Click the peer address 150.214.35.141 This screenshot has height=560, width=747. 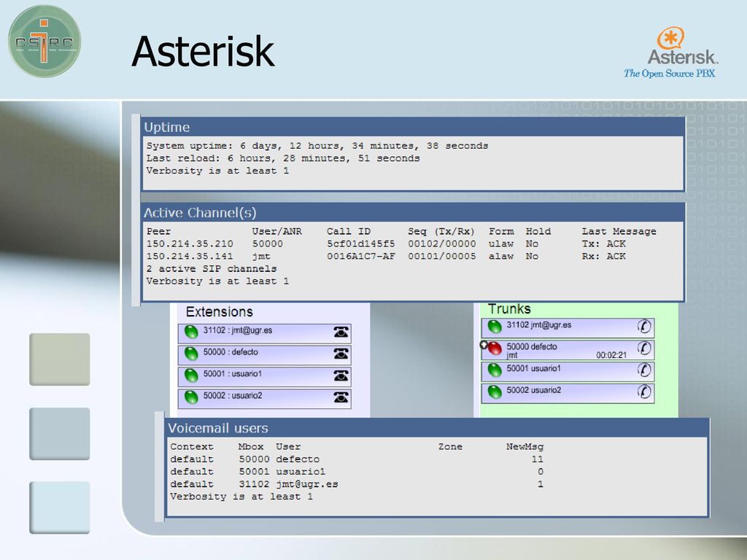point(190,256)
